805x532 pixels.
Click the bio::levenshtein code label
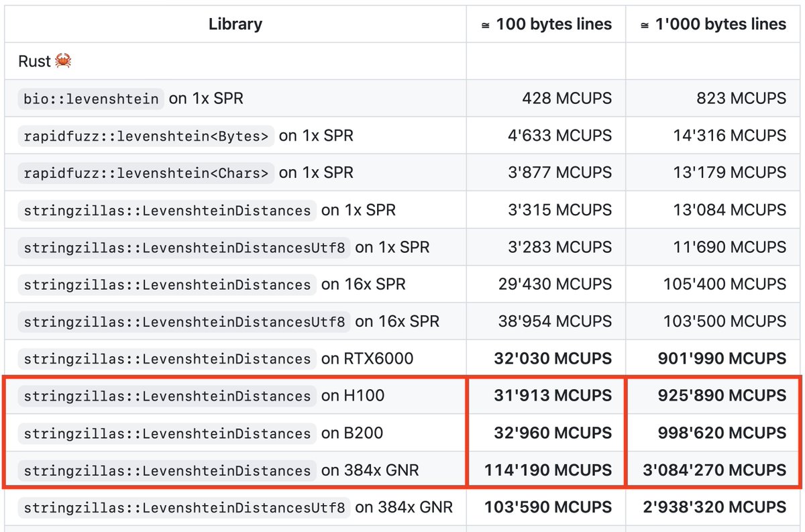point(91,99)
